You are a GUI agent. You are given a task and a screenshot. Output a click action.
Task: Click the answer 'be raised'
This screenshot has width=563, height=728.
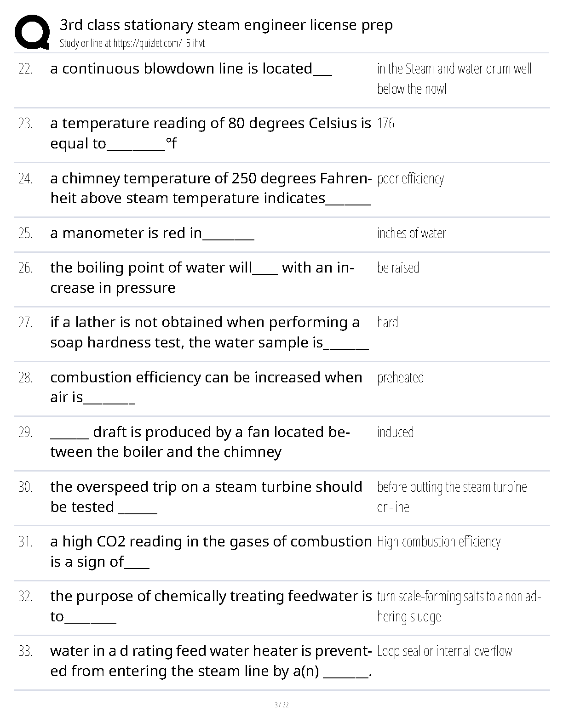(398, 268)
